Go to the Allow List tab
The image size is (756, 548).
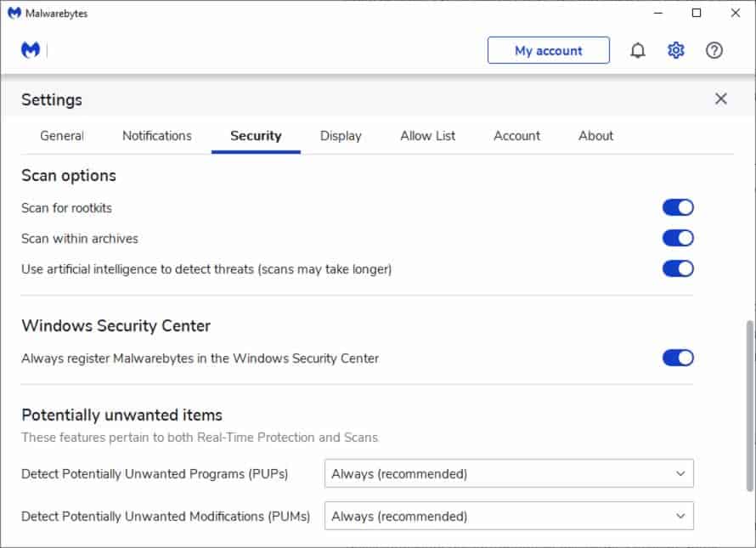427,136
